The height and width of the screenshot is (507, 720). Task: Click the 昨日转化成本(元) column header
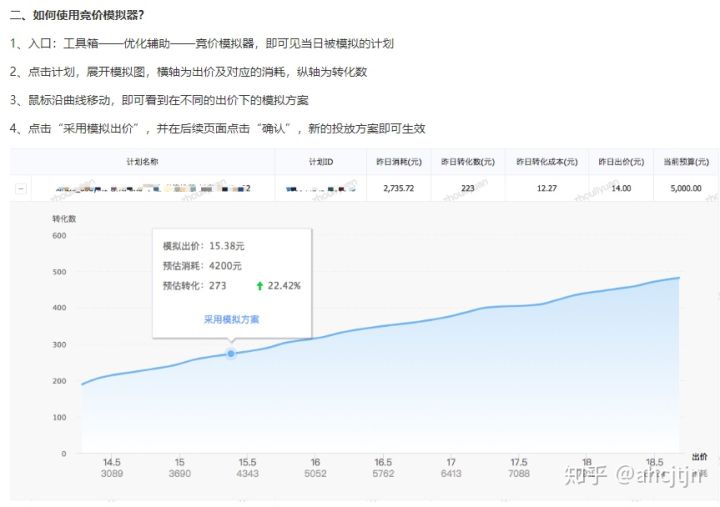point(547,162)
